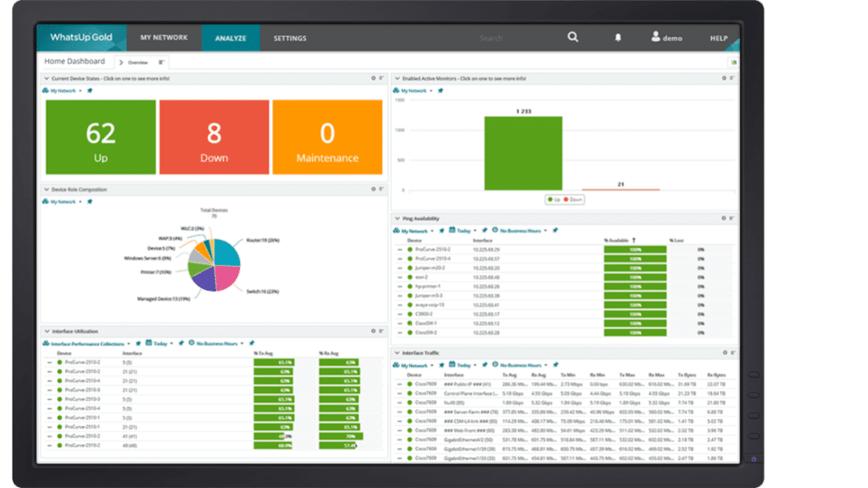Click the search magnifier icon
The width and height of the screenshot is (868, 488).
573,37
